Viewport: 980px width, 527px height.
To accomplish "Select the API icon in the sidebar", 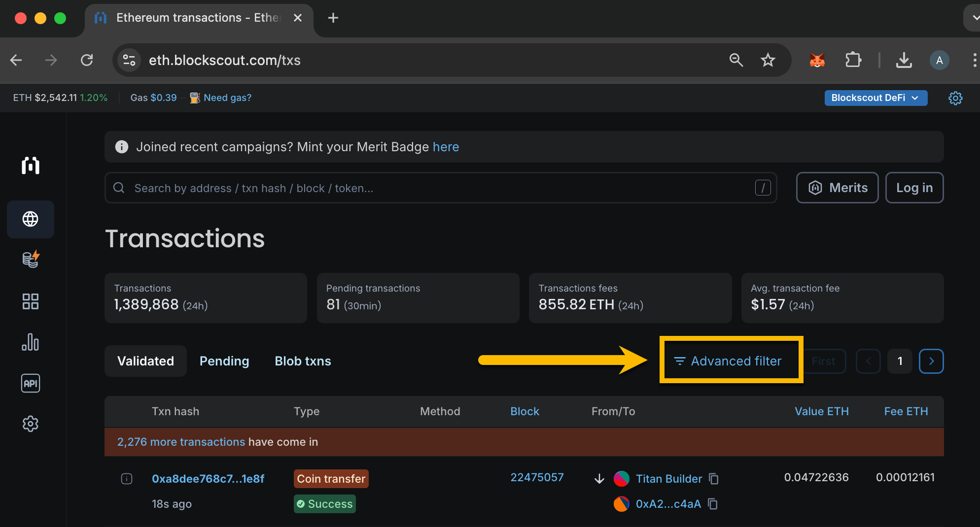I will point(30,383).
